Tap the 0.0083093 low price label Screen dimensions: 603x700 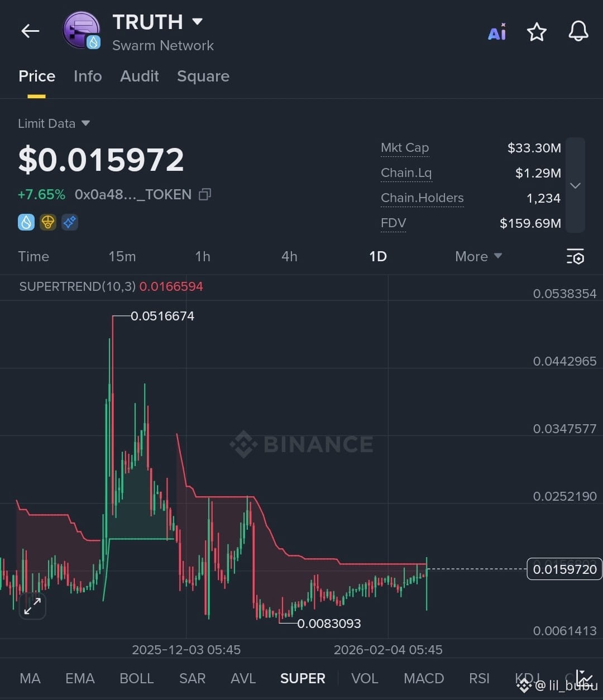click(x=329, y=624)
